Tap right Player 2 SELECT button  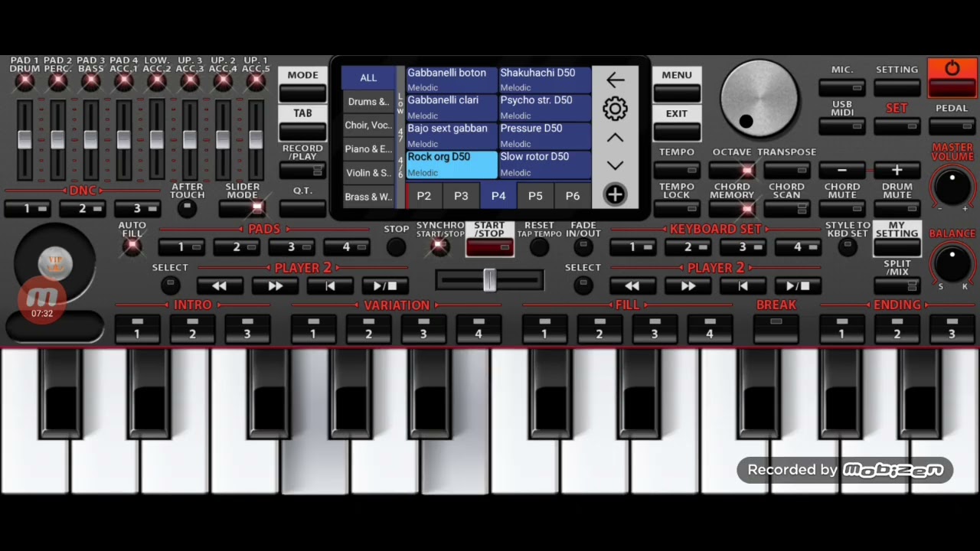(583, 285)
